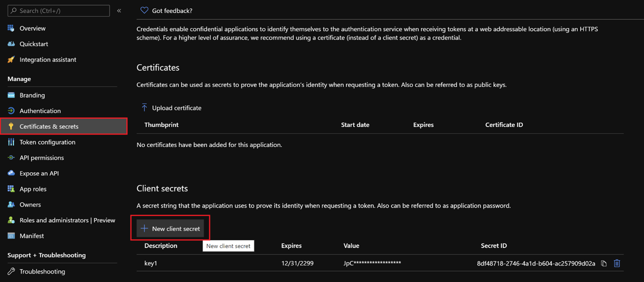Screen dimensions: 644x282
Task: Select Expose an API
Action: 39,173
